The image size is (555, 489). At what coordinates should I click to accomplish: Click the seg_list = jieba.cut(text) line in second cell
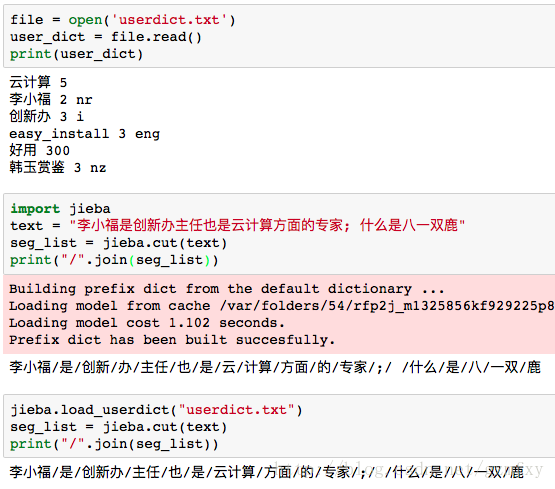[x=118, y=243]
